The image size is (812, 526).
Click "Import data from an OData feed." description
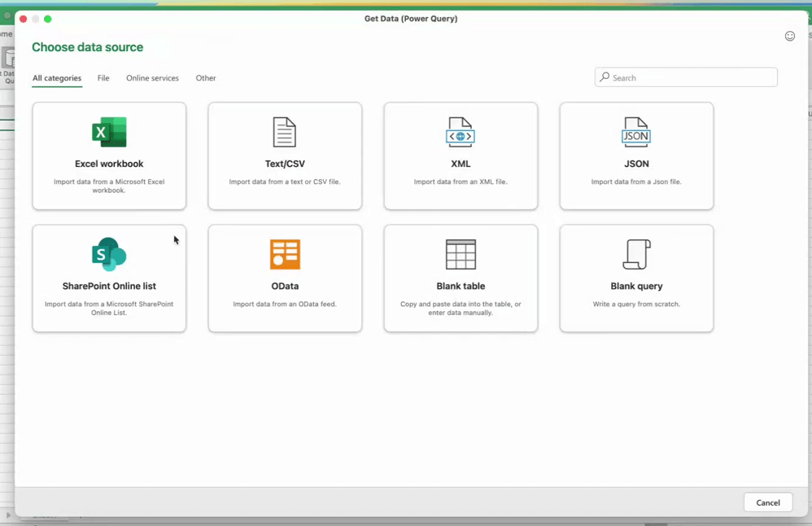285,305
